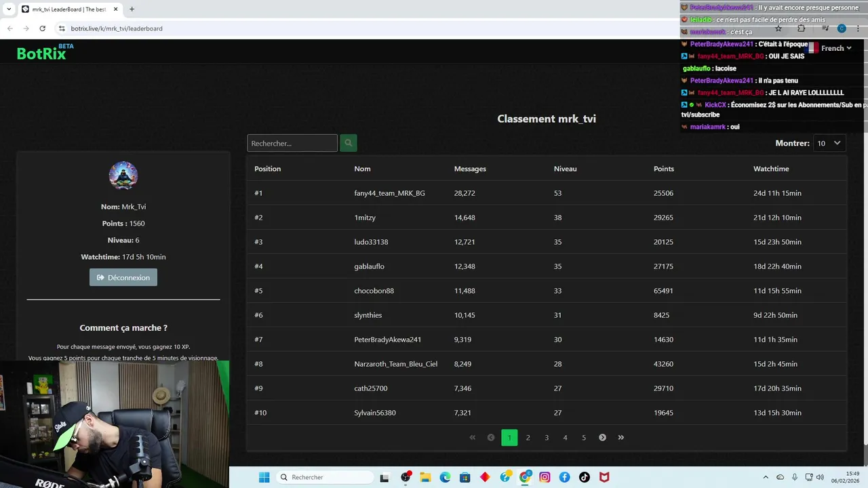The image size is (868, 488).
Task: Click the microphone icon in system tray
Action: pyautogui.click(x=795, y=477)
